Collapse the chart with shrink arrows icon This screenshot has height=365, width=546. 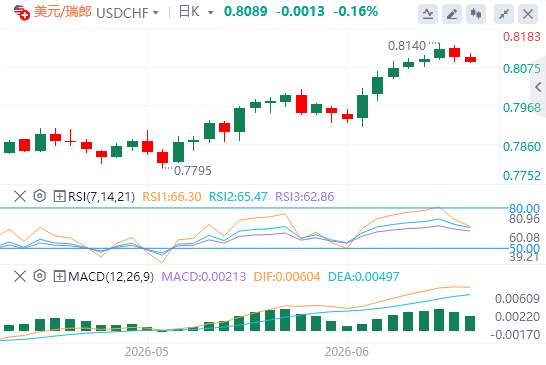504,14
